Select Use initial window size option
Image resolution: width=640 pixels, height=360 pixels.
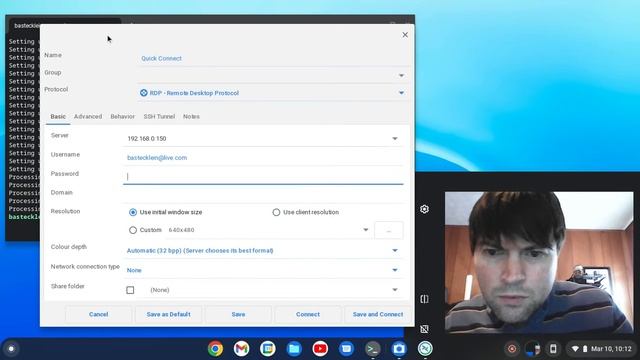tap(133, 212)
